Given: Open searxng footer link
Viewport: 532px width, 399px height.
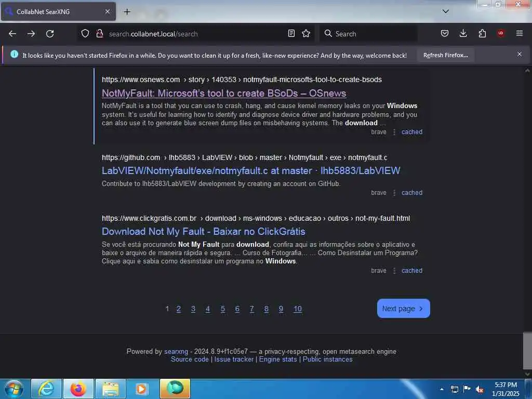Looking at the screenshot, I should click(176, 352).
